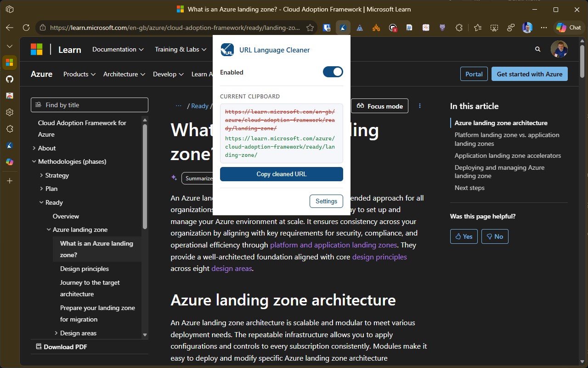The image size is (588, 368).
Task: Click inside the Find by title search field
Action: coord(89,105)
